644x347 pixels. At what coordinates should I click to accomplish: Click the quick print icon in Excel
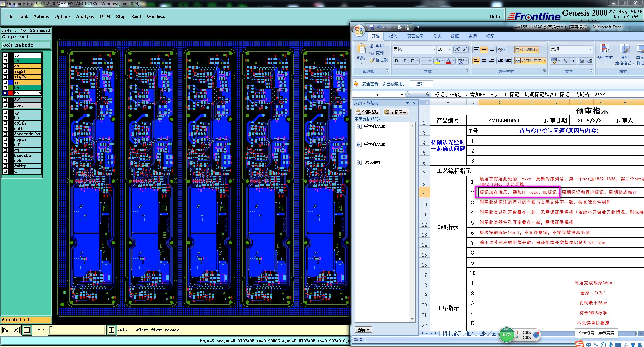click(408, 27)
